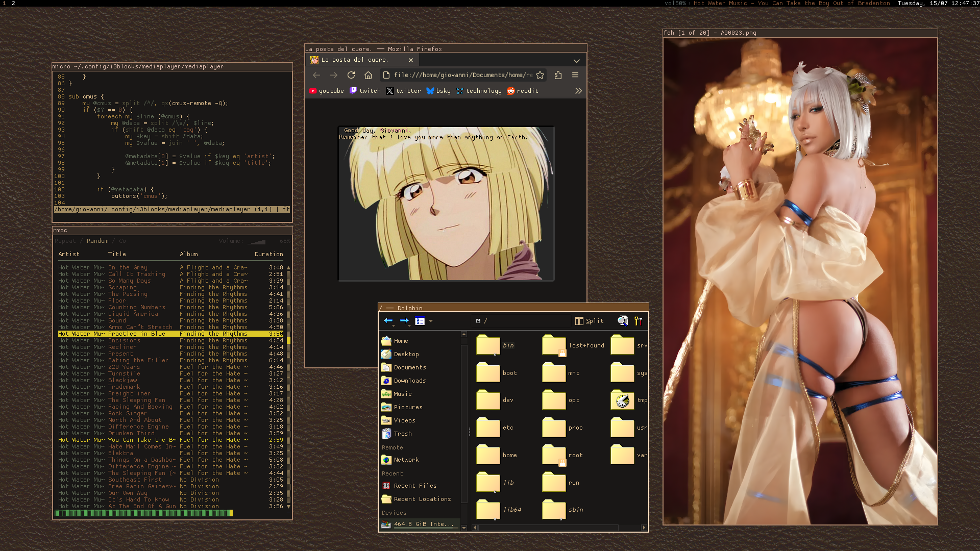
Task: Select the 464.8 GiB device entry
Action: pos(420,524)
